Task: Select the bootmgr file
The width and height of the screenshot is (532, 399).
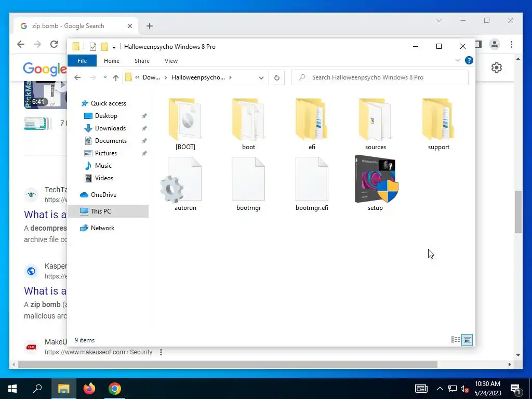Action: pos(248,184)
